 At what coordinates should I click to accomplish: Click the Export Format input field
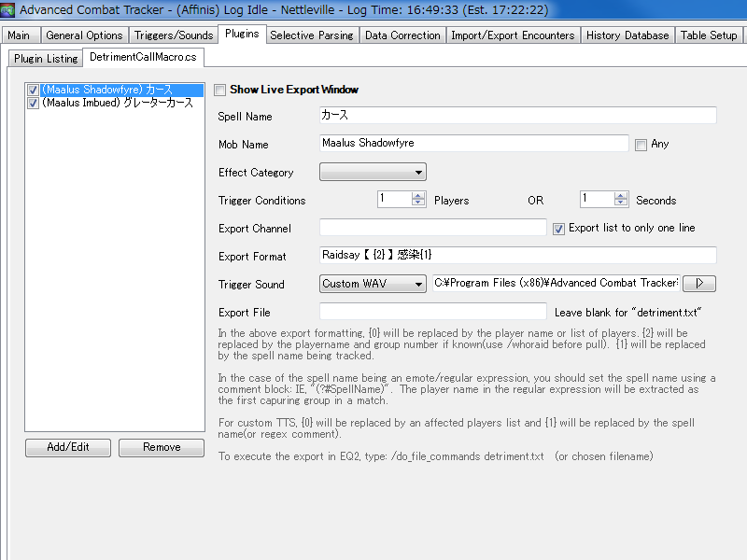(x=518, y=255)
